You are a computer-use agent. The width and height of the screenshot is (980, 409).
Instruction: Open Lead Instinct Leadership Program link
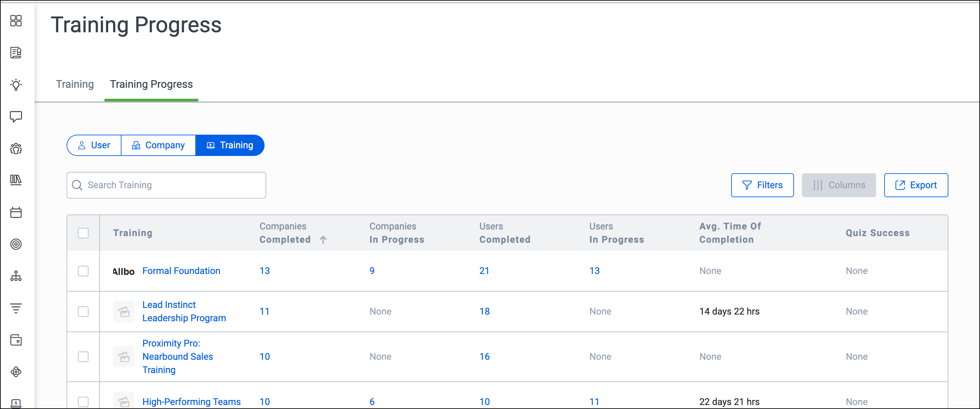[x=184, y=312]
